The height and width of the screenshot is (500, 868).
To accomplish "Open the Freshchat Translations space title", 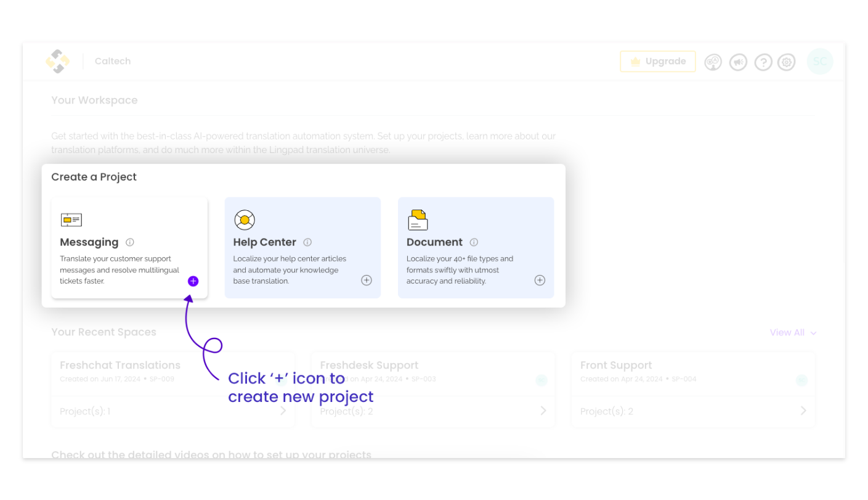I will point(120,366).
